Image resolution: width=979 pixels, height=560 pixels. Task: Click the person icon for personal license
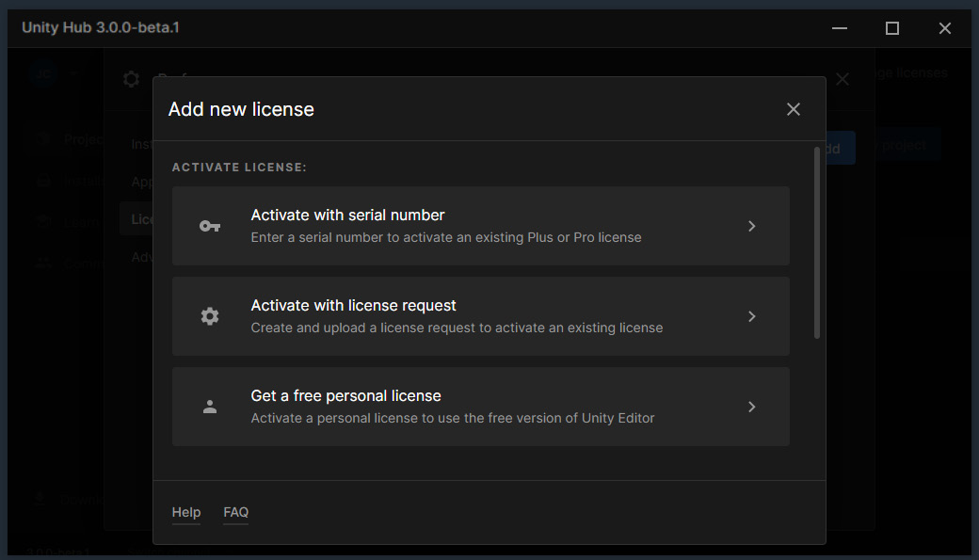(210, 407)
